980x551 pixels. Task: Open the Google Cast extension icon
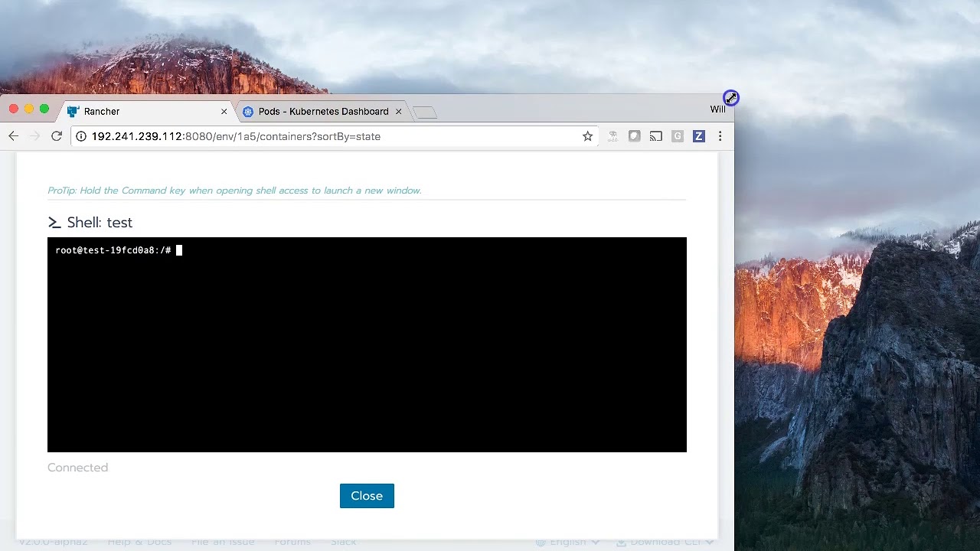(x=656, y=136)
